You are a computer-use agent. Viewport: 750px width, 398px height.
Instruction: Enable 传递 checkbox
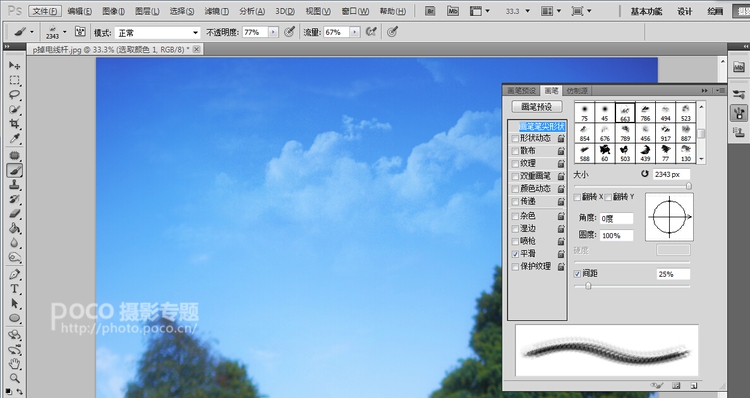(x=515, y=202)
